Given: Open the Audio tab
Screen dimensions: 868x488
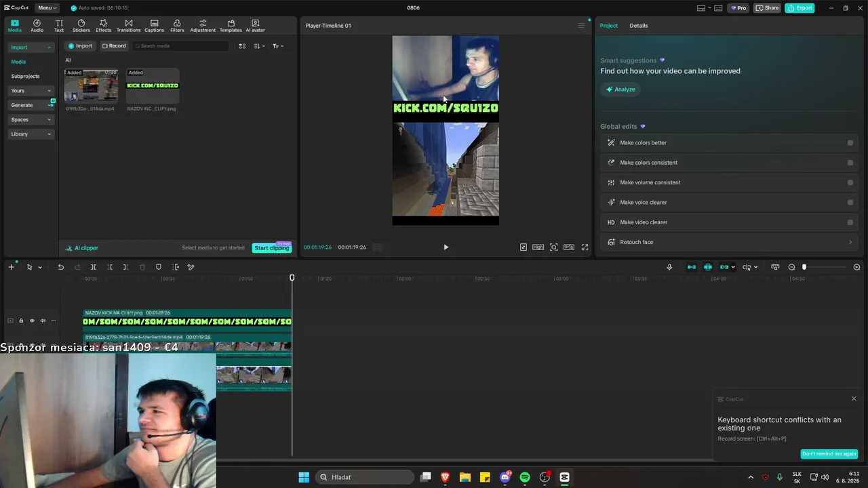Looking at the screenshot, I should pos(37,26).
